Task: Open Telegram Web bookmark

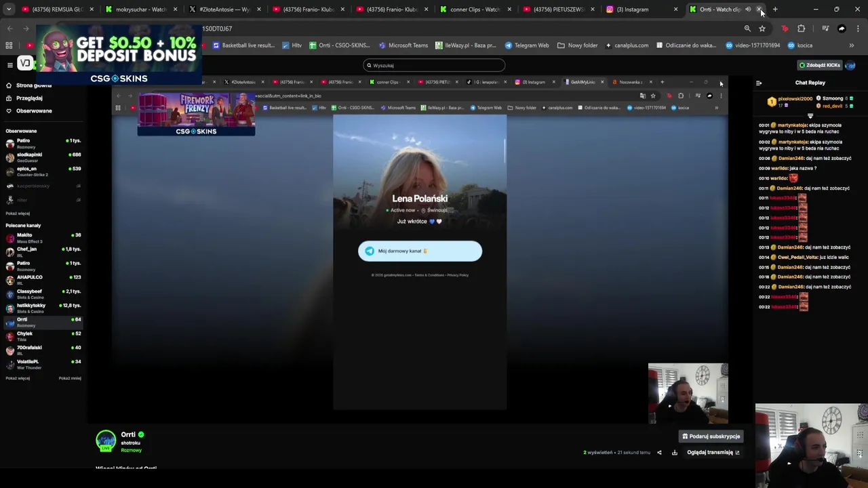Action: (527, 45)
